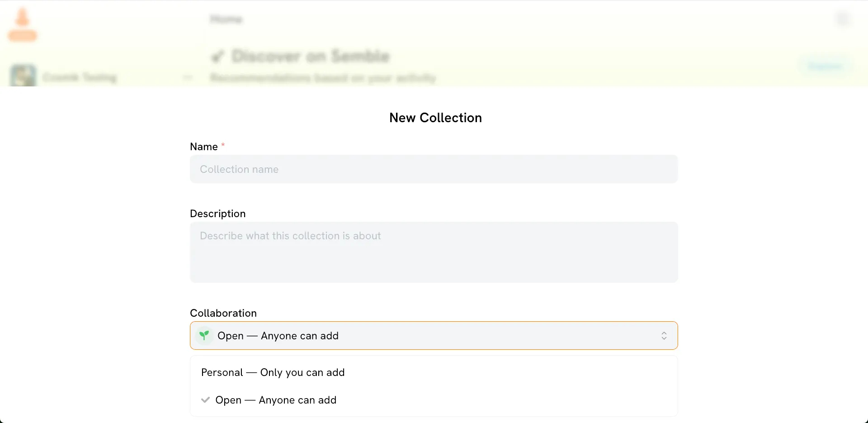The width and height of the screenshot is (868, 423).
Task: Click the checkmark beside Open option
Action: click(206, 400)
